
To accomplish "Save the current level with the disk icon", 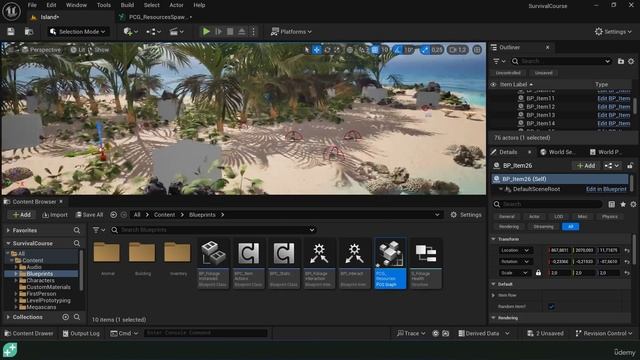I will click(x=11, y=31).
